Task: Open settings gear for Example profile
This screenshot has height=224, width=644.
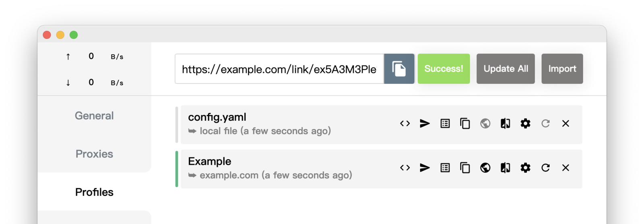Action: 525,168
